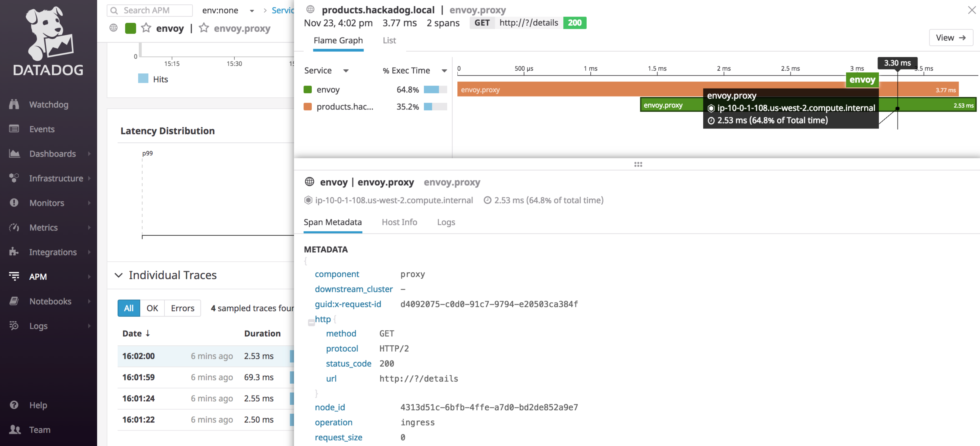This screenshot has width=980, height=446.
Task: Open the Events panel
Action: click(42, 129)
